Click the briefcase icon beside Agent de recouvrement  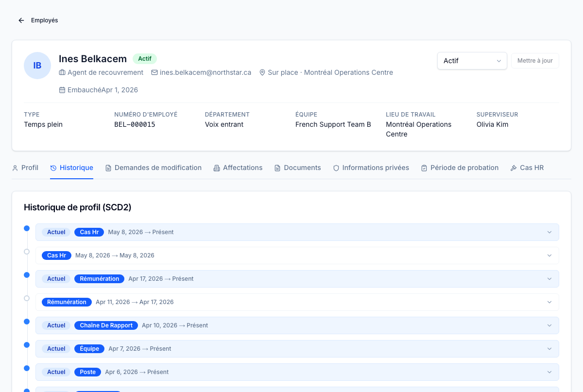point(62,72)
